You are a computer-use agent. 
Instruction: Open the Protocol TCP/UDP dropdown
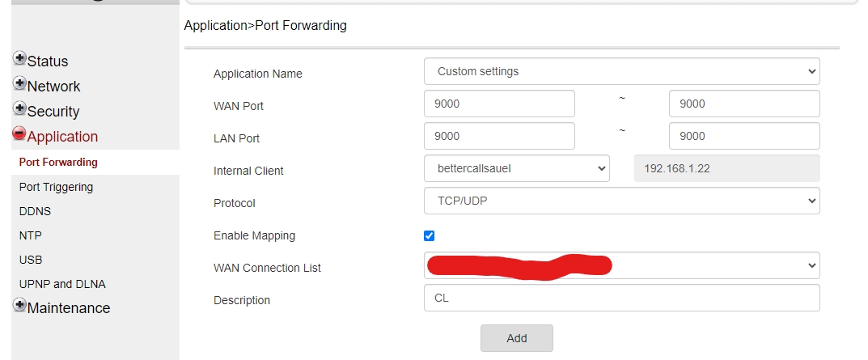[621, 201]
